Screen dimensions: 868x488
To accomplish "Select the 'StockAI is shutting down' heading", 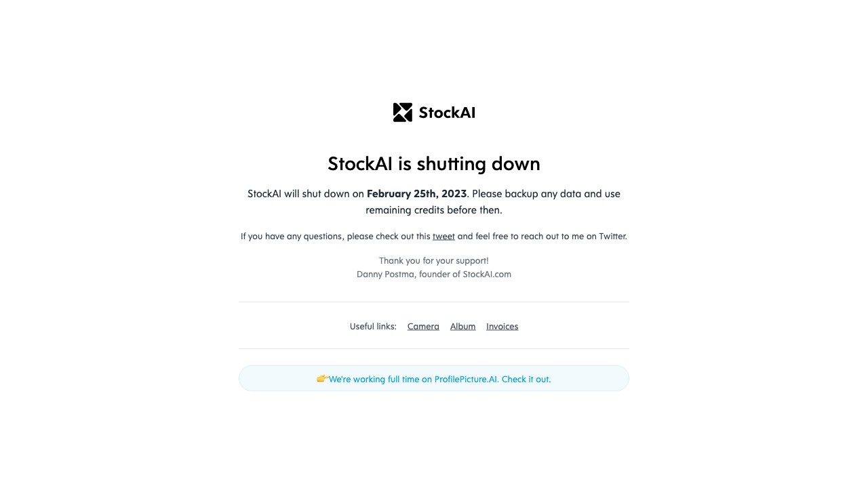I will pyautogui.click(x=434, y=163).
